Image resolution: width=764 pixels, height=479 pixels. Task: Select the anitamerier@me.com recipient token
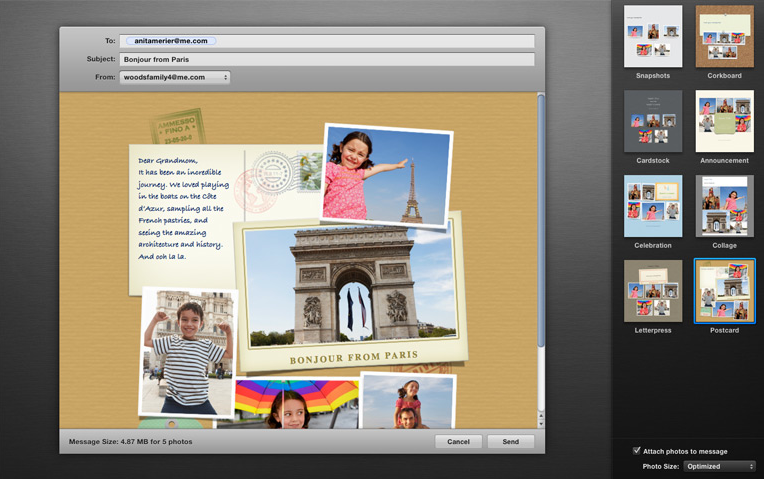[x=168, y=41]
